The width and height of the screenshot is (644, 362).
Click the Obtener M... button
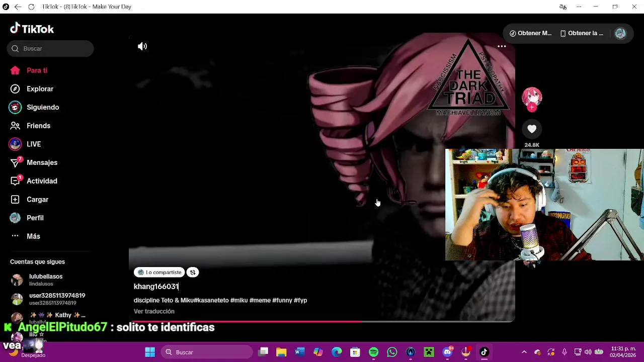coord(531,33)
